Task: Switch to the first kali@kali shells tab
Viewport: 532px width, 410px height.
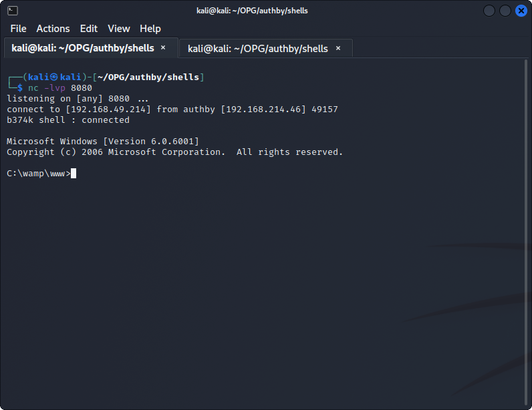Action: point(83,48)
